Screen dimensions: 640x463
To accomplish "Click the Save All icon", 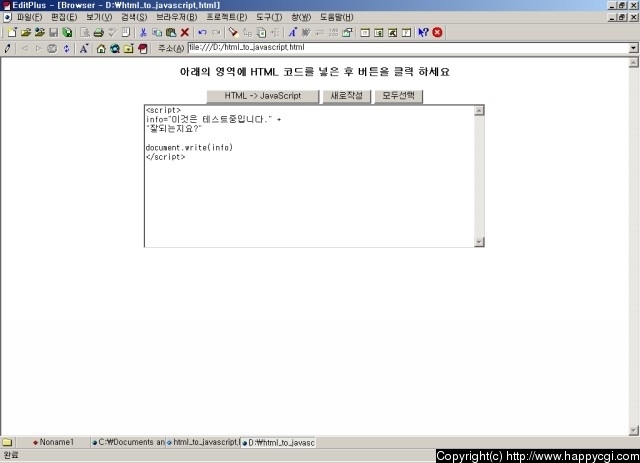I will click(x=67, y=32).
